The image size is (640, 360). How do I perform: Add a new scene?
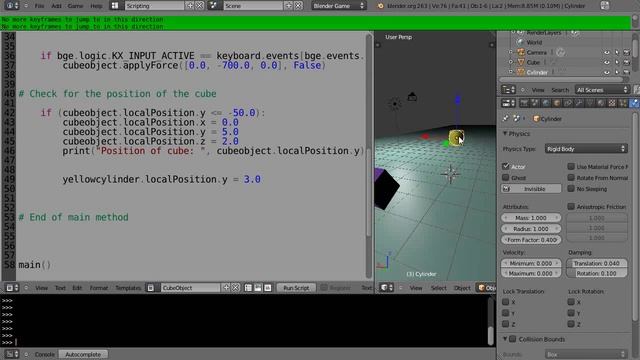tap(289, 6)
